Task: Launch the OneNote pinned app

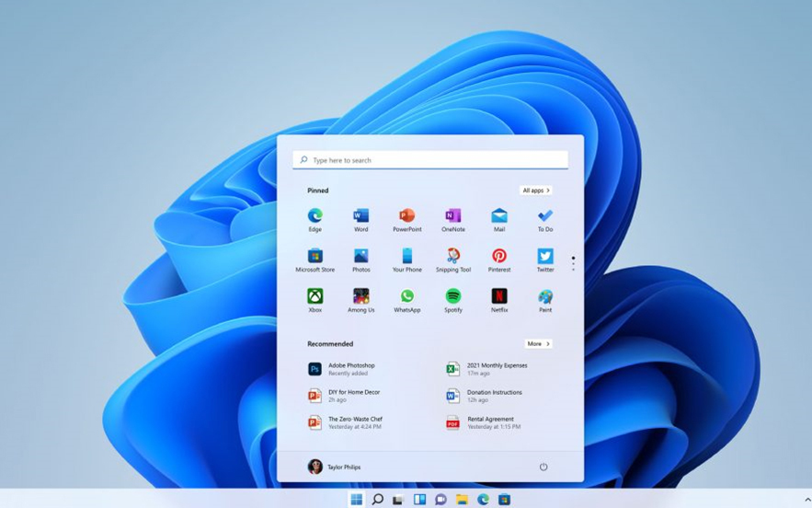Action: click(452, 217)
